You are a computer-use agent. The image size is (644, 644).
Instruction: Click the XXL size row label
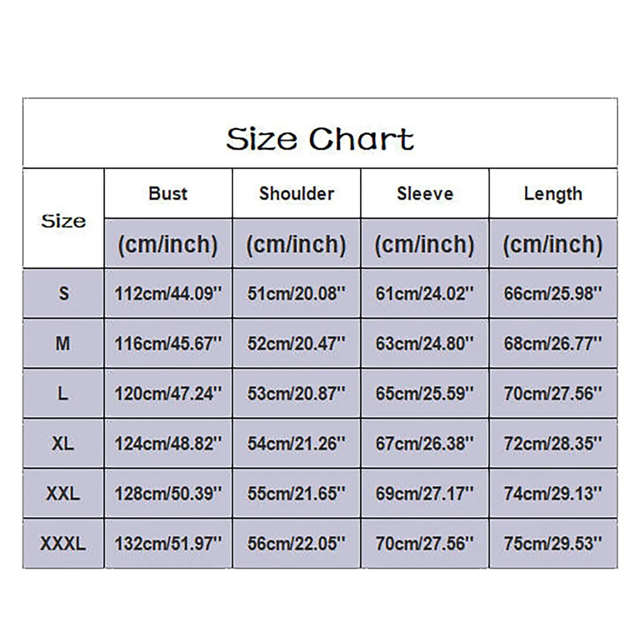(x=63, y=493)
